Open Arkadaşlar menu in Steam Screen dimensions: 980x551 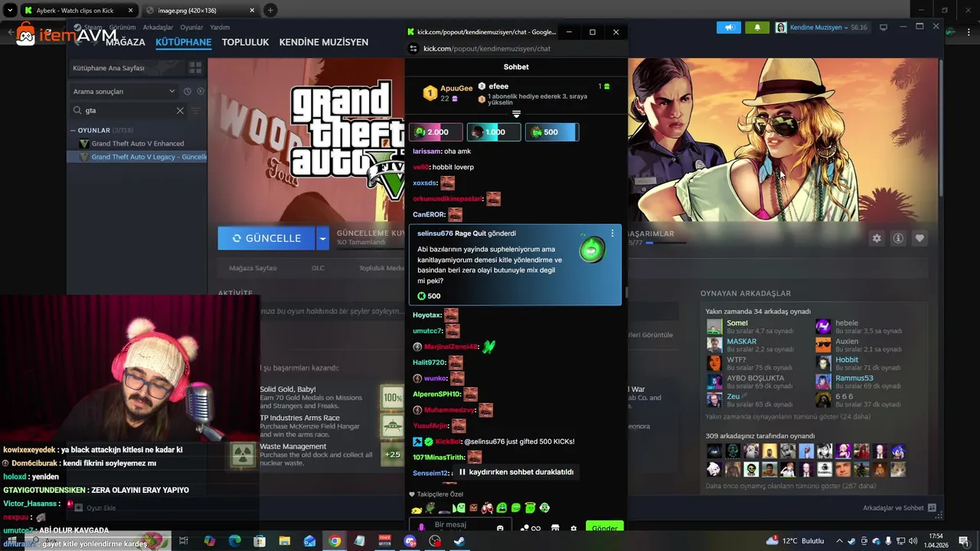[158, 28]
